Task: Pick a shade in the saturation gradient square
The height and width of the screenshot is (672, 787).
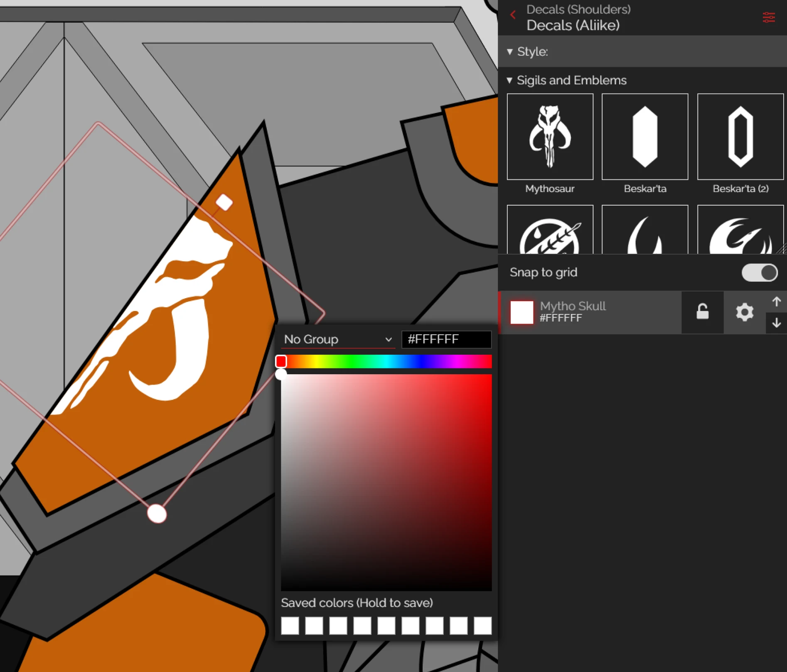Action: click(x=386, y=482)
